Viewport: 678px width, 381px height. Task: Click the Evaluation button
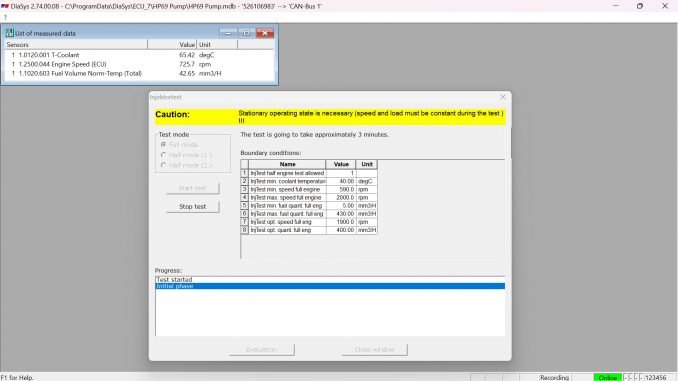coord(262,349)
